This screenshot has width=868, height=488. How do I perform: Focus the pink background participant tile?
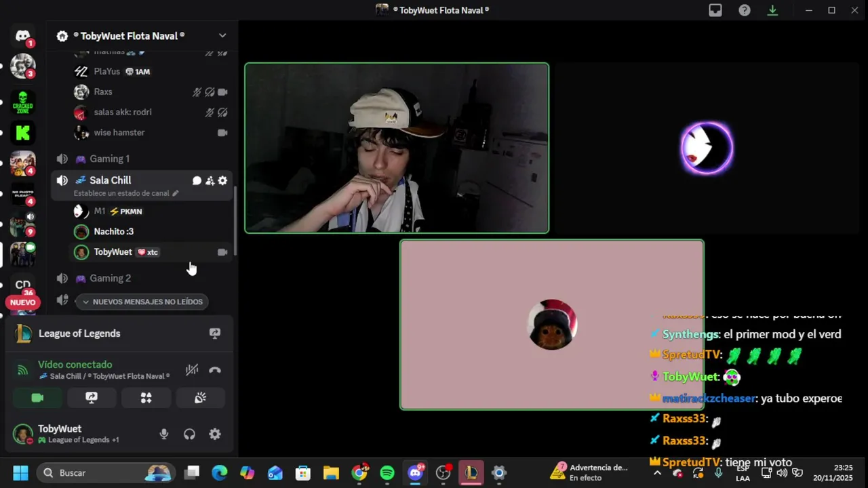click(552, 325)
